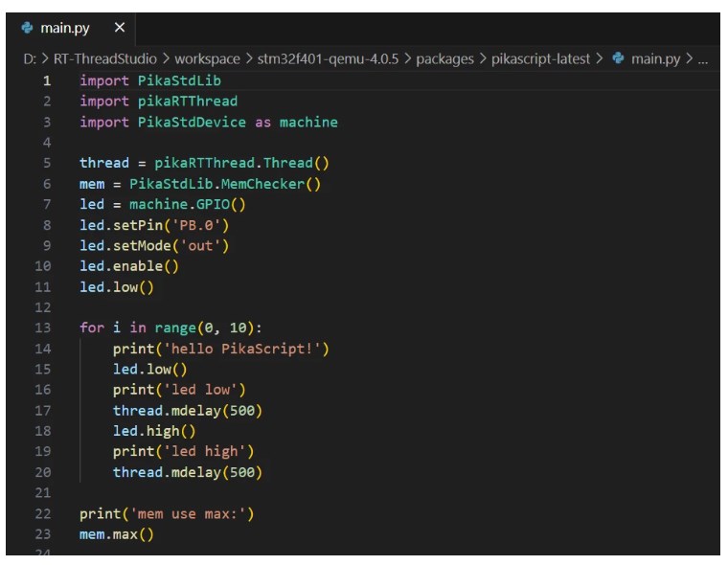
Task: Click the Python icon on main.py tab
Action: (x=28, y=28)
